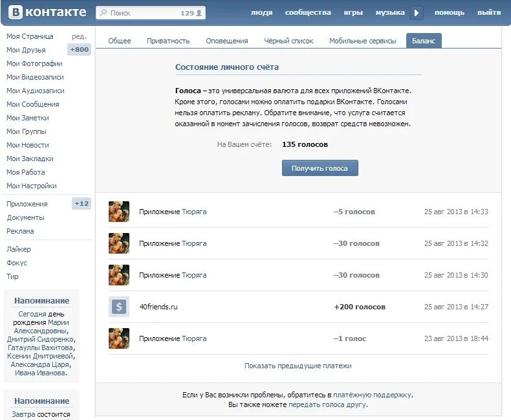This screenshot has height=420, width=511.
Task: Open Александра Царя profile link
Action: [x=40, y=364]
